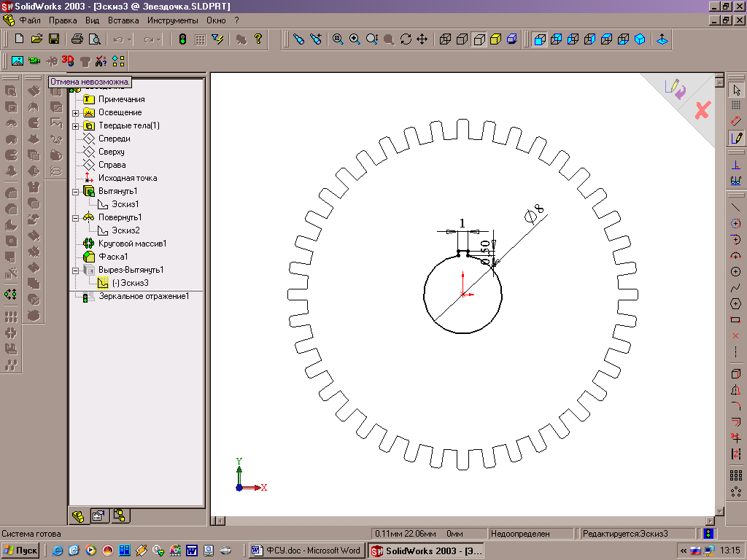Image resolution: width=747 pixels, height=560 pixels.
Task: Toggle the Sketch pencil button in right toolbar
Action: [x=736, y=138]
